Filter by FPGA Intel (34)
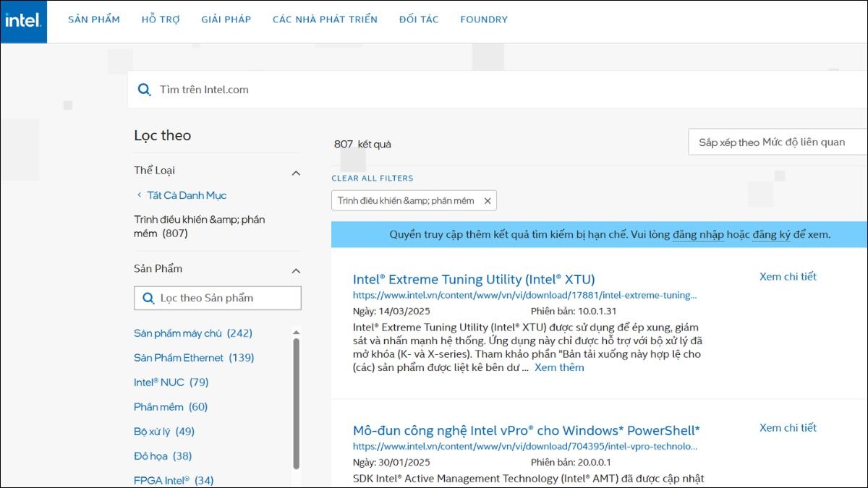The image size is (868, 488). coord(174,480)
